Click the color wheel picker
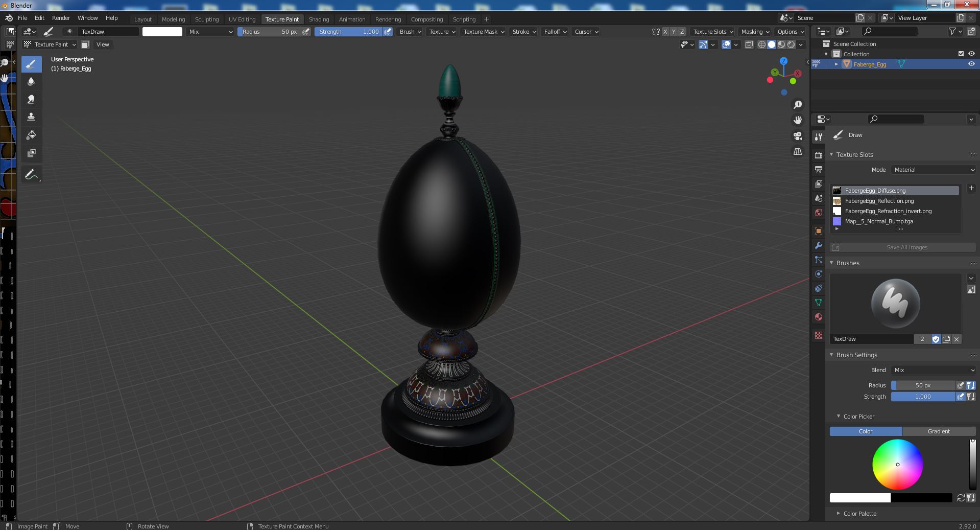The width and height of the screenshot is (980, 530). click(x=897, y=465)
